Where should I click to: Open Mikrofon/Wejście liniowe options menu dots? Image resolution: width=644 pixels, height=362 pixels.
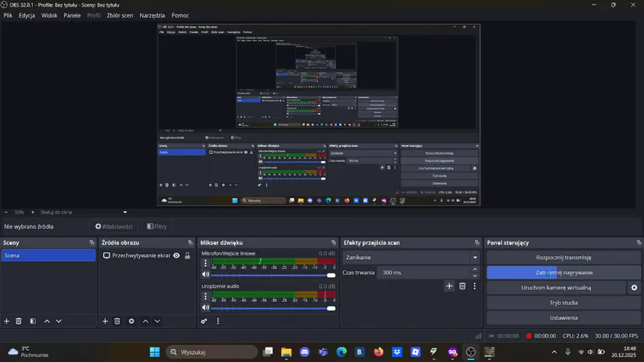(206, 263)
